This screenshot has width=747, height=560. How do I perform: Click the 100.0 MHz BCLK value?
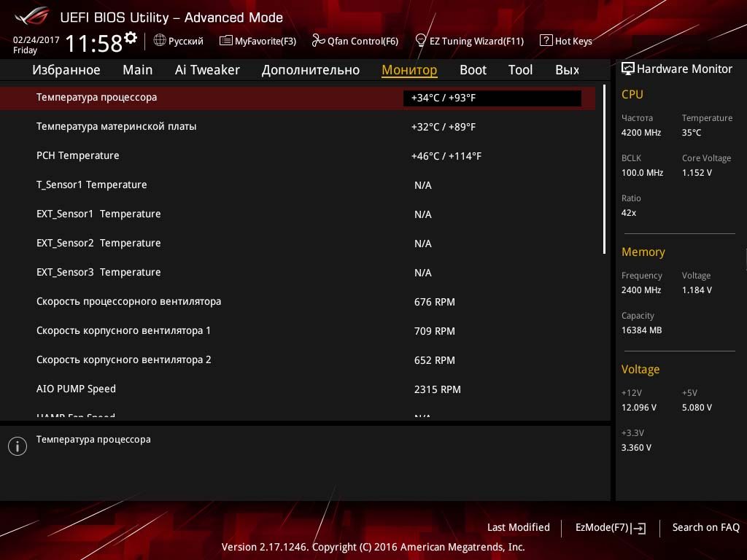pos(642,173)
